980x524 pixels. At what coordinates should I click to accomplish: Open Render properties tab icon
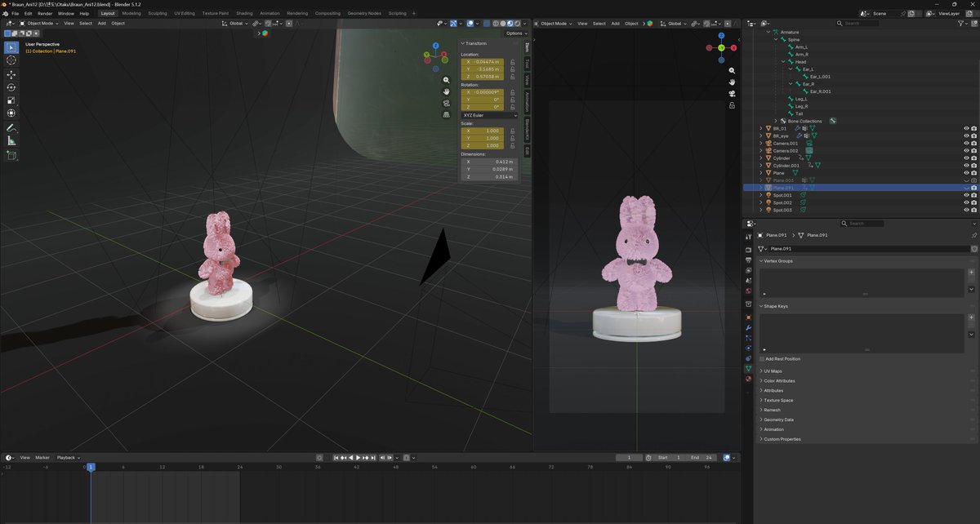pyautogui.click(x=748, y=250)
